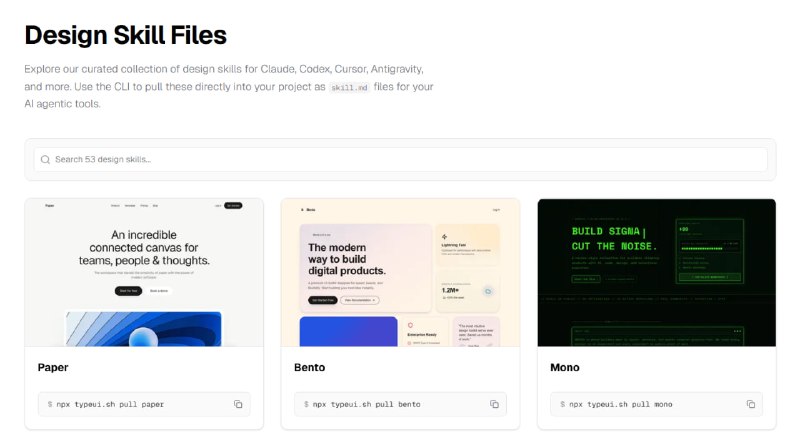Click the Mono card title

click(x=565, y=368)
